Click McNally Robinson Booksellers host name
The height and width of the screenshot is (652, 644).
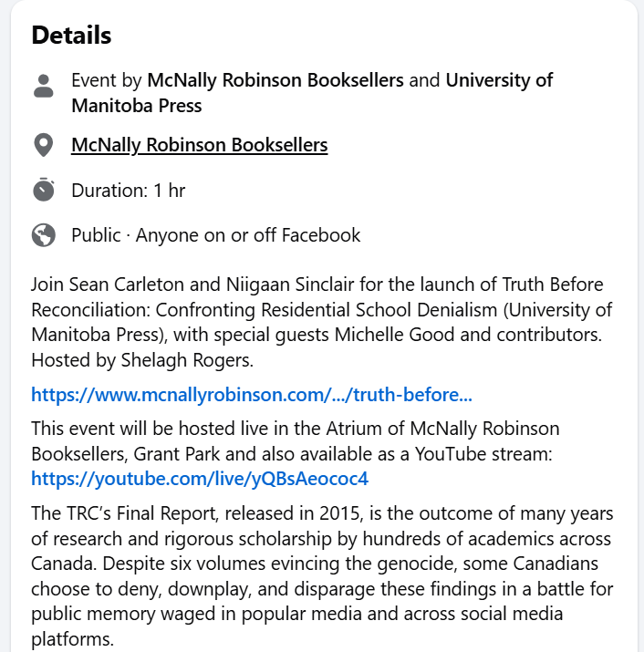275,80
